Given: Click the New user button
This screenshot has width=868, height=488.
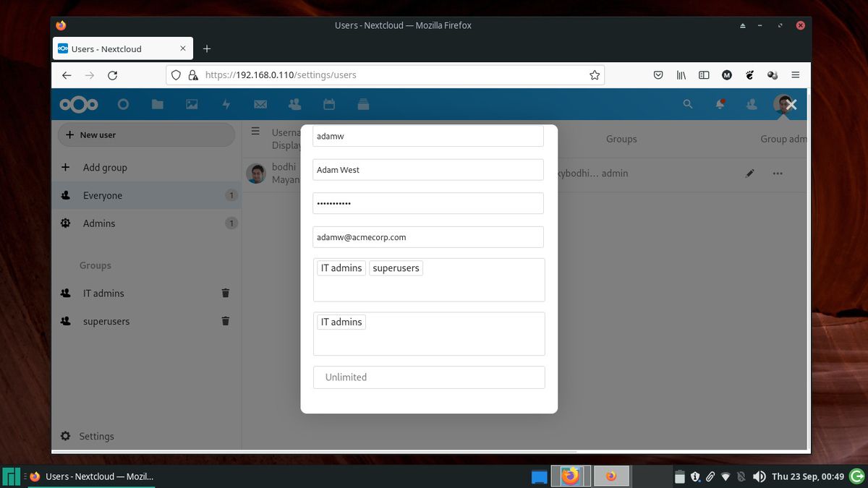Looking at the screenshot, I should (146, 134).
